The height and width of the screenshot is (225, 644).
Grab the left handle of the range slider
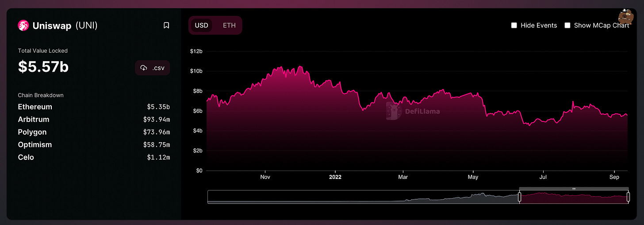(520, 197)
